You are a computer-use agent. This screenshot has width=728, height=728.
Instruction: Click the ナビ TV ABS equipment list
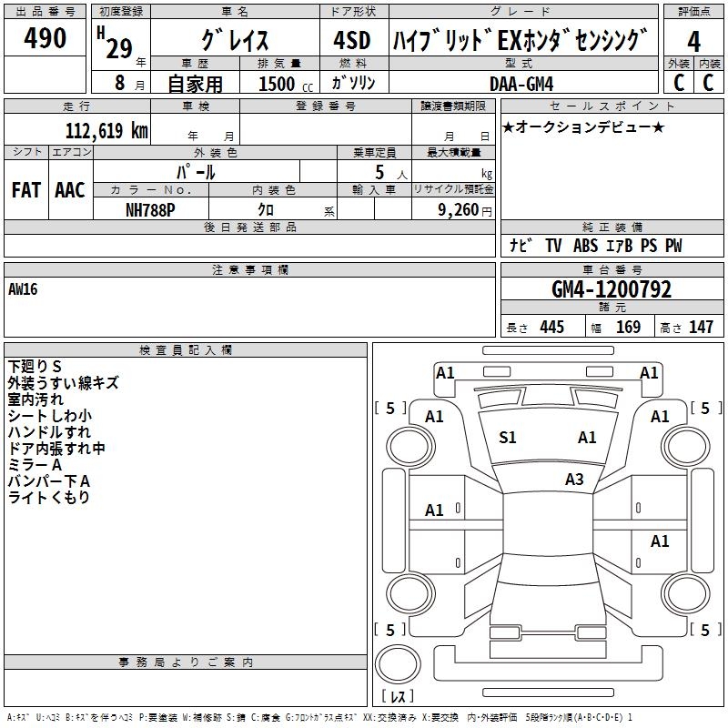pyautogui.click(x=595, y=246)
